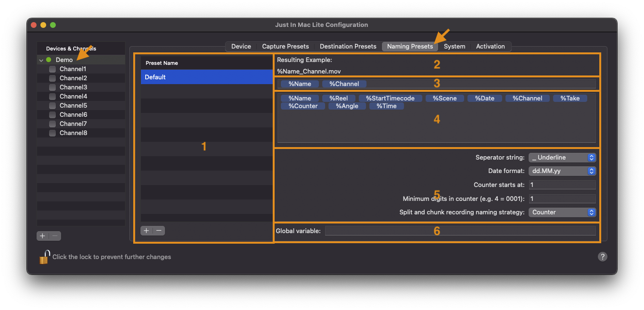Add a device with the sidebar plus button
This screenshot has width=644, height=310.
(x=43, y=236)
